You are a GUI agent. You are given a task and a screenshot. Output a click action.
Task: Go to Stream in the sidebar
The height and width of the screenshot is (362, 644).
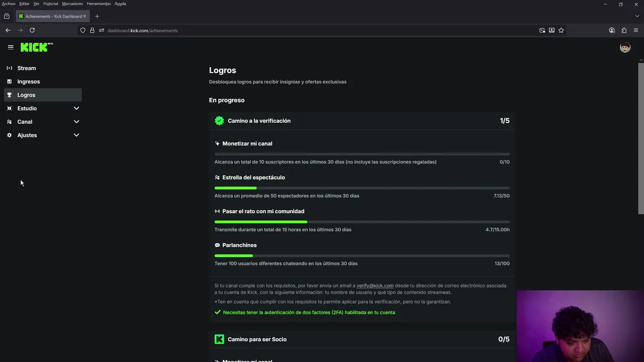pos(43,68)
